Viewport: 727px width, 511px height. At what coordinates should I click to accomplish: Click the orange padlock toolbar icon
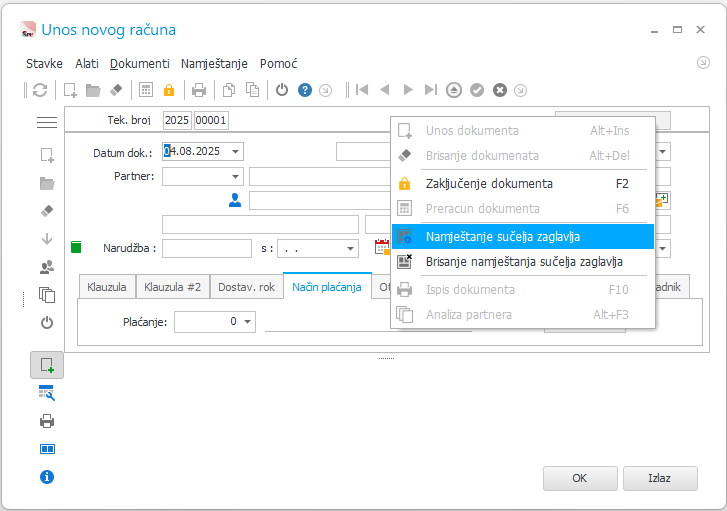point(169,90)
